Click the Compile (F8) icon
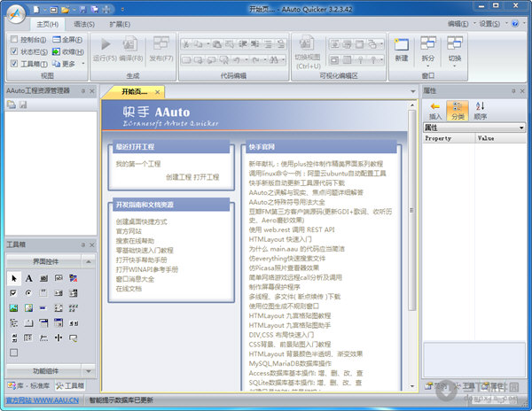The image size is (532, 411). pyautogui.click(x=129, y=44)
